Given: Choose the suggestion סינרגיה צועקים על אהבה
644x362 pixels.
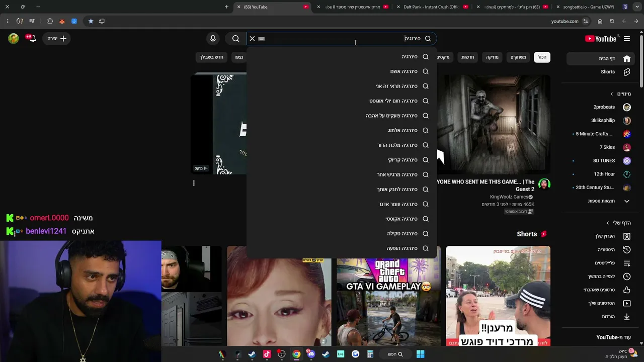Looking at the screenshot, I should (x=342, y=116).
